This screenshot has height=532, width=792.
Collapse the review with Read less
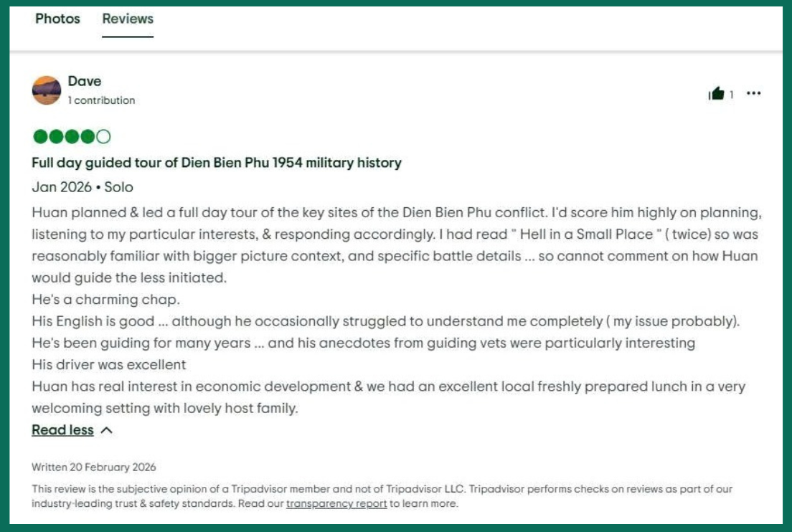tap(62, 430)
